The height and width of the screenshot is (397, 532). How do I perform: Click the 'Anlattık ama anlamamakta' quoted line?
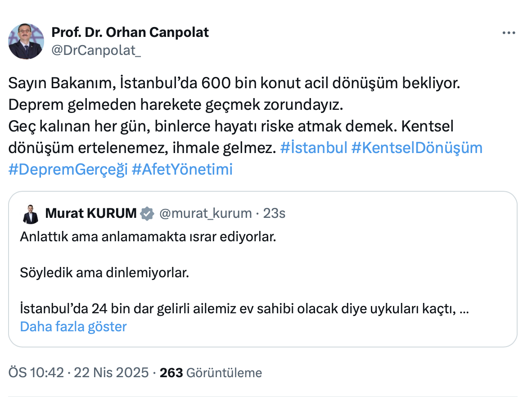coord(148,236)
